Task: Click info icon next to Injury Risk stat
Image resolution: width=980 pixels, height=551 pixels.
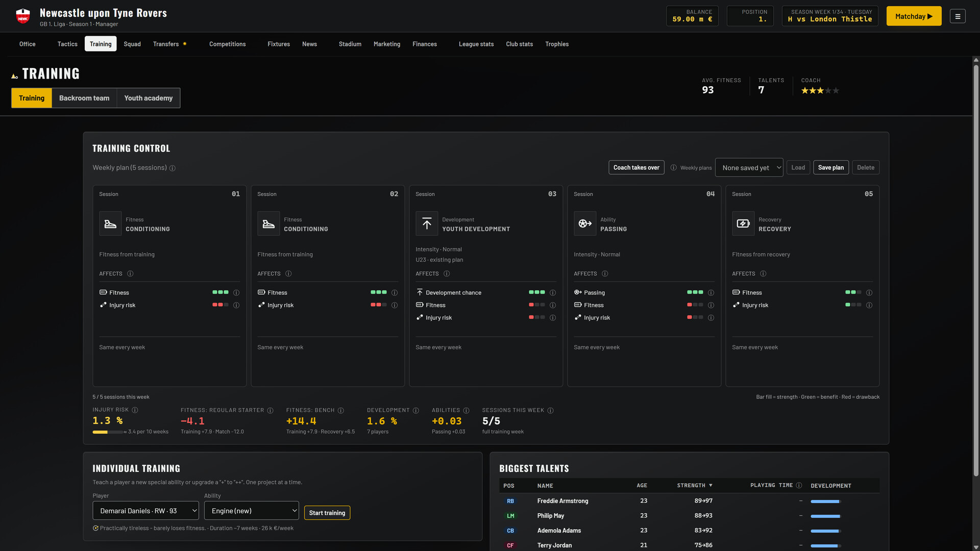Action: click(135, 410)
